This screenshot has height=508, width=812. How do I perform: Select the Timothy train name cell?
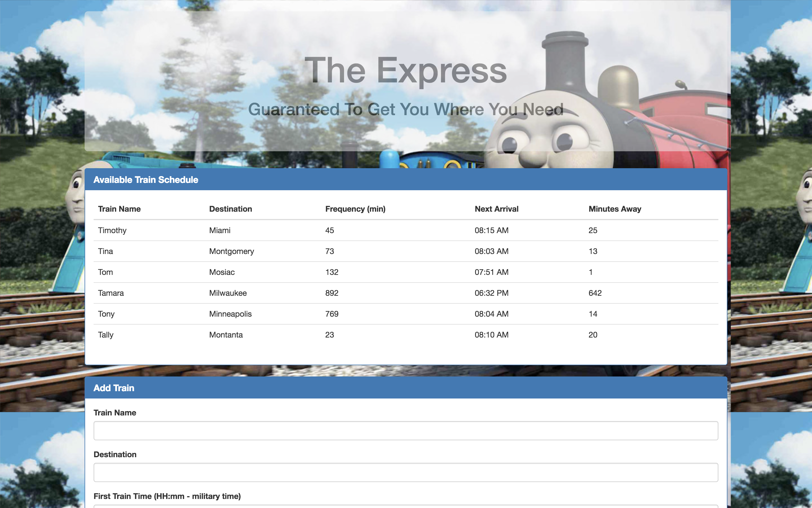coord(112,231)
